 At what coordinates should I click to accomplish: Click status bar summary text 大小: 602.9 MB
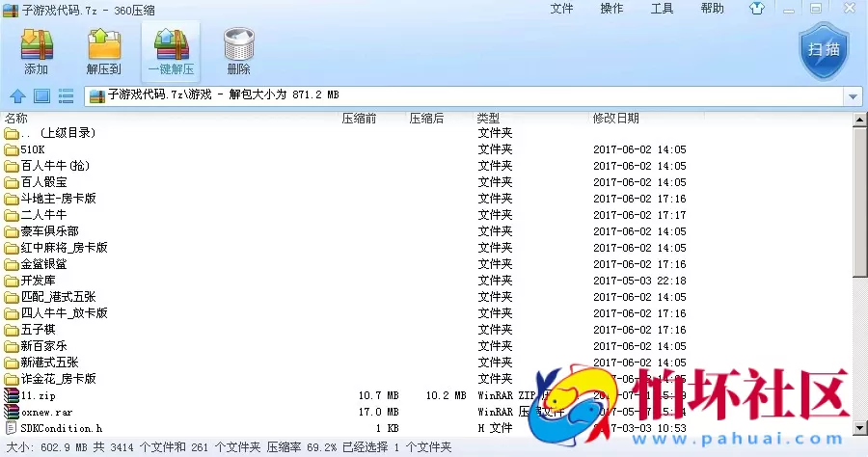[x=46, y=447]
